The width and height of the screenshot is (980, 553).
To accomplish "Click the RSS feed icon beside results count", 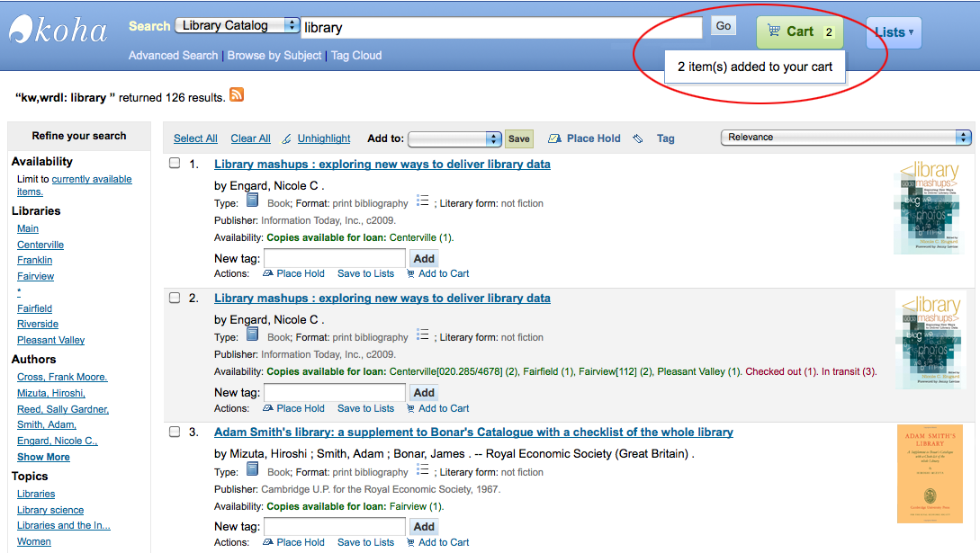I will (237, 95).
